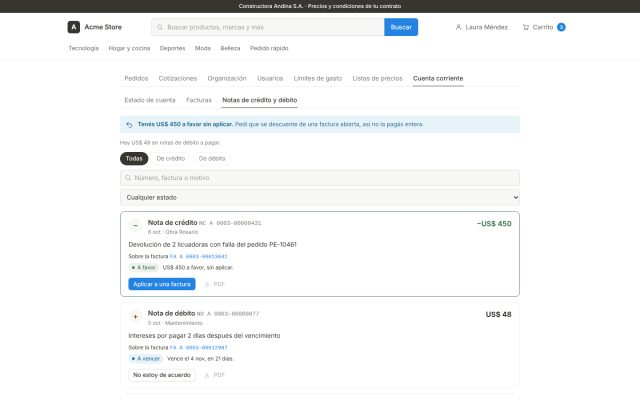Click the Obra Rosario date line

173,232
